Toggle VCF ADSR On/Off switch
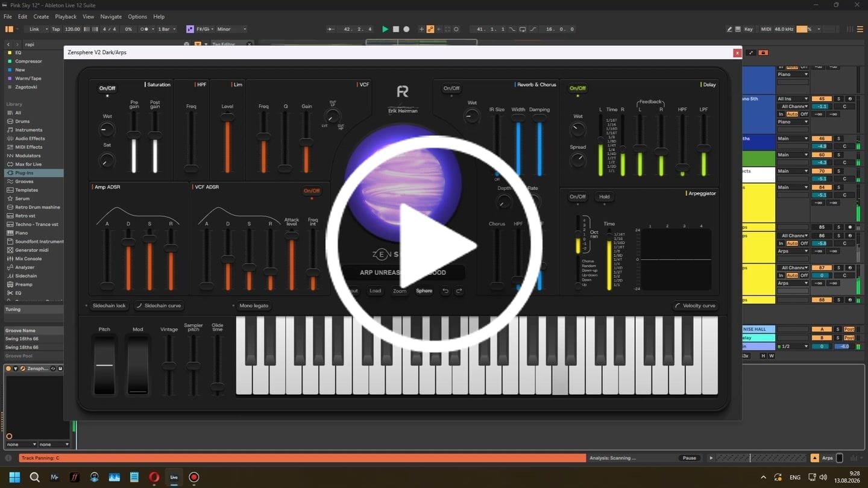 pos(312,191)
